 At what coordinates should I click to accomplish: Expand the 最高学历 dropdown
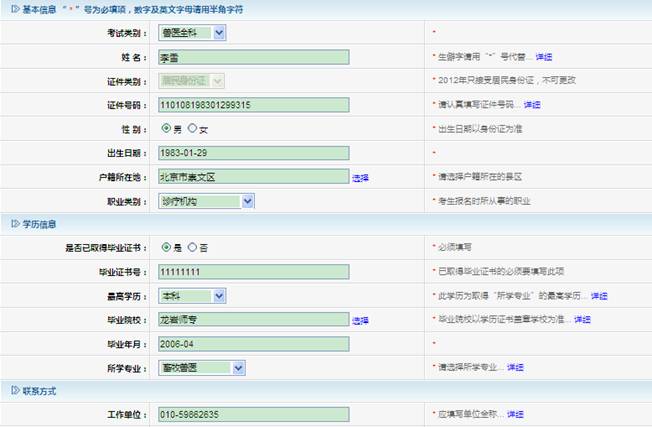tap(219, 296)
